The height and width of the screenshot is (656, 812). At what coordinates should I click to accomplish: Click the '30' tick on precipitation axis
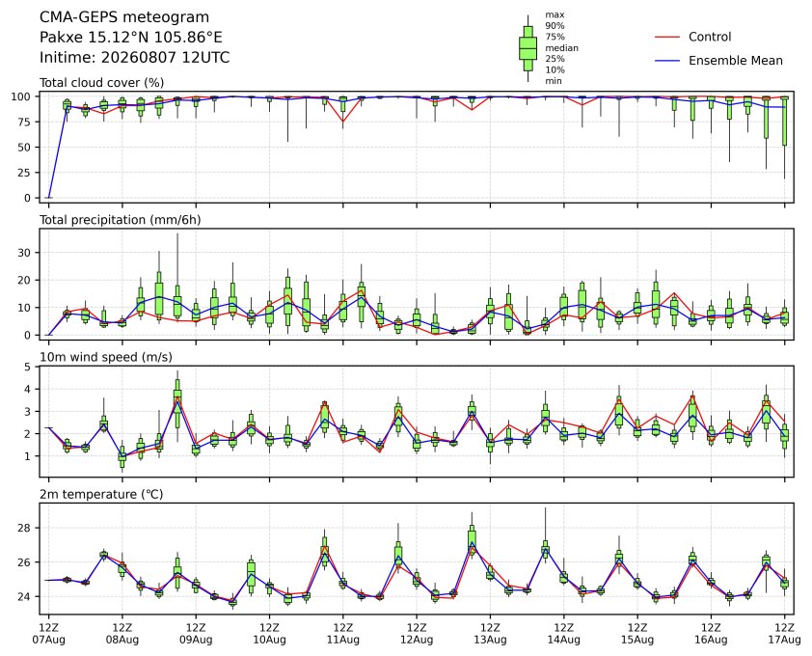tap(24, 253)
